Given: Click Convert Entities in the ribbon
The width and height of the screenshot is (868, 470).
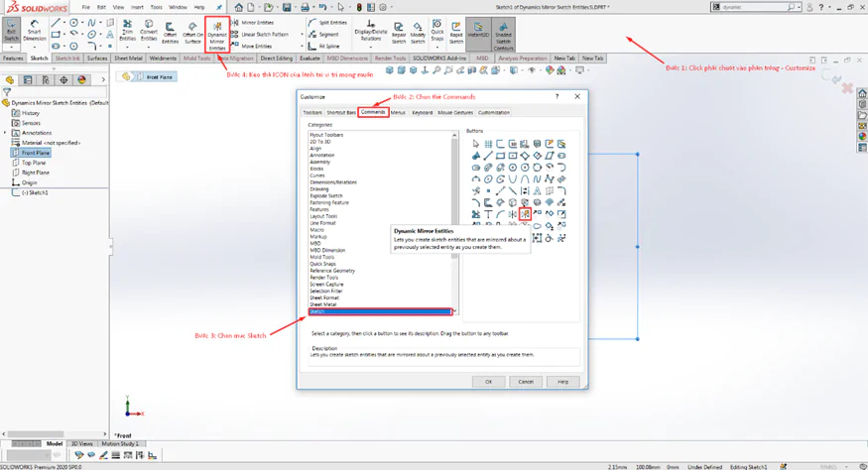Looking at the screenshot, I should click(149, 31).
